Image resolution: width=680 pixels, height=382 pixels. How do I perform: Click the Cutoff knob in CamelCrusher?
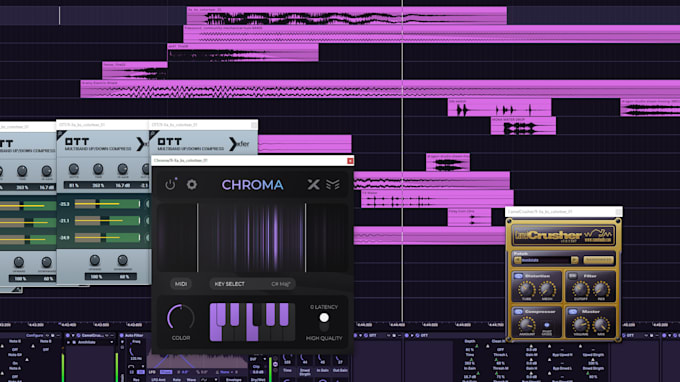pyautogui.click(x=580, y=289)
